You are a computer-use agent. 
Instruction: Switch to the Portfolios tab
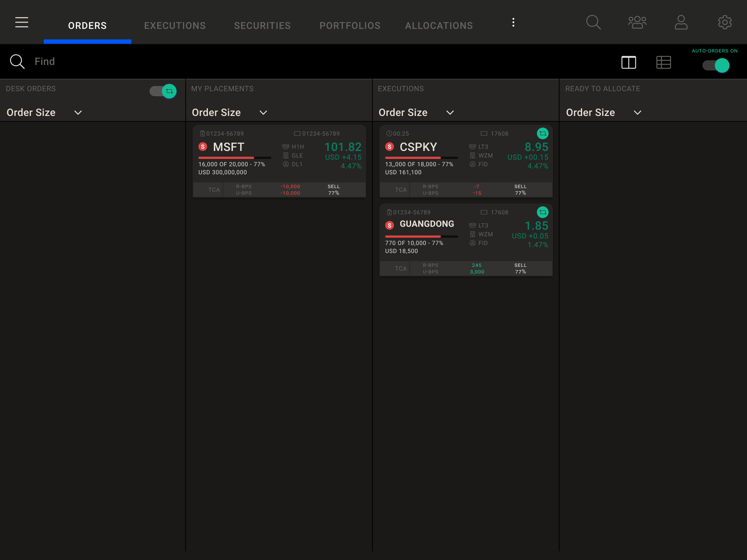350,26
